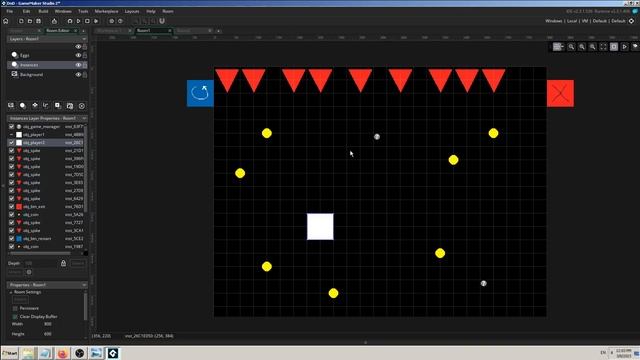
Task: Select the Room Editor panel tab
Action: [61, 31]
